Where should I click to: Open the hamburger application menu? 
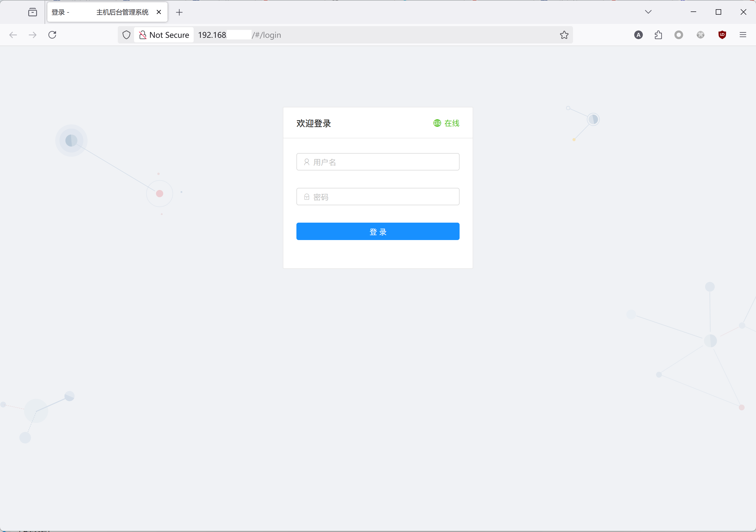pyautogui.click(x=743, y=35)
